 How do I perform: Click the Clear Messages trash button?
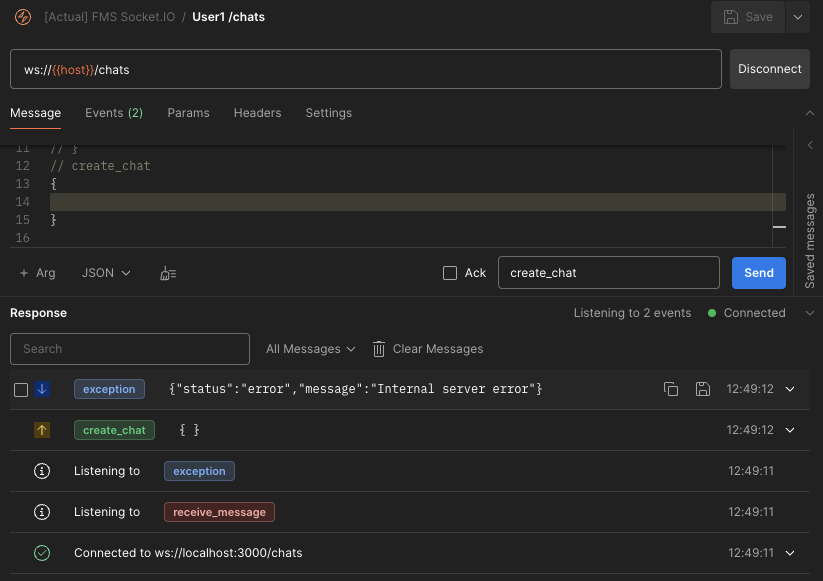(428, 348)
